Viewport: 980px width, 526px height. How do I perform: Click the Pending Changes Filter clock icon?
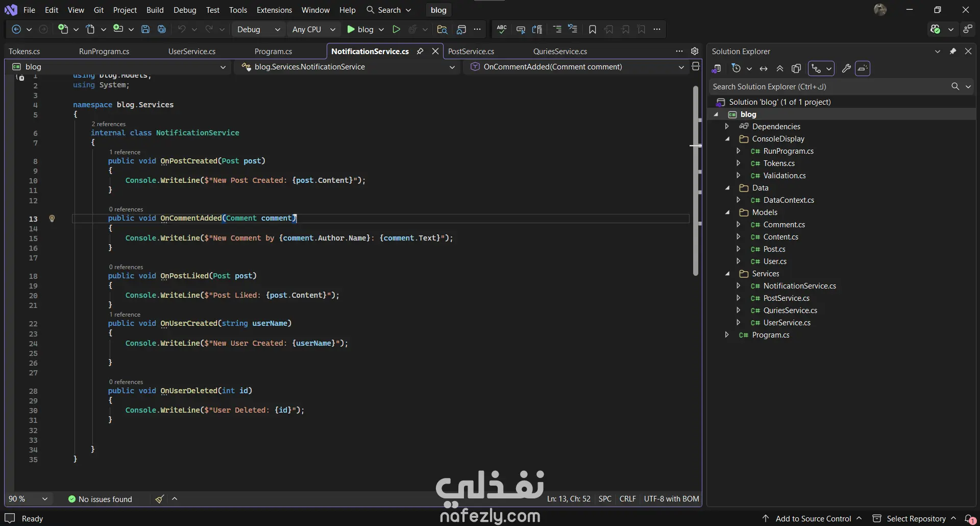point(736,68)
